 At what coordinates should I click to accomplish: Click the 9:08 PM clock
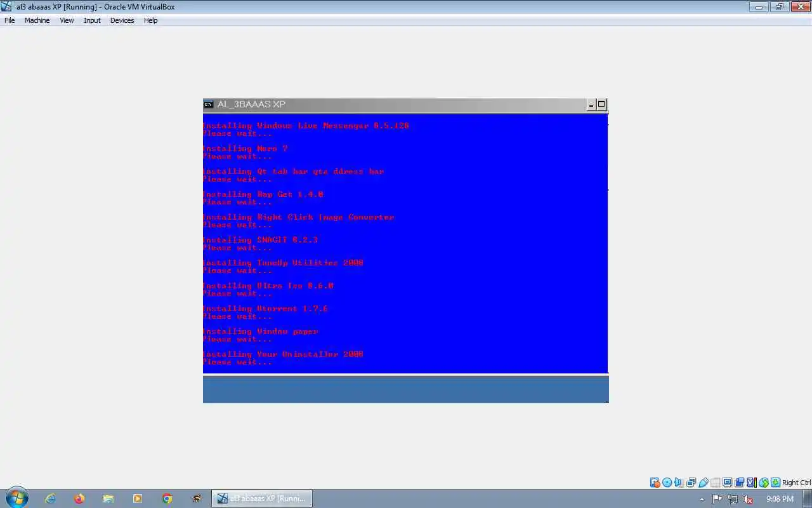tap(780, 499)
